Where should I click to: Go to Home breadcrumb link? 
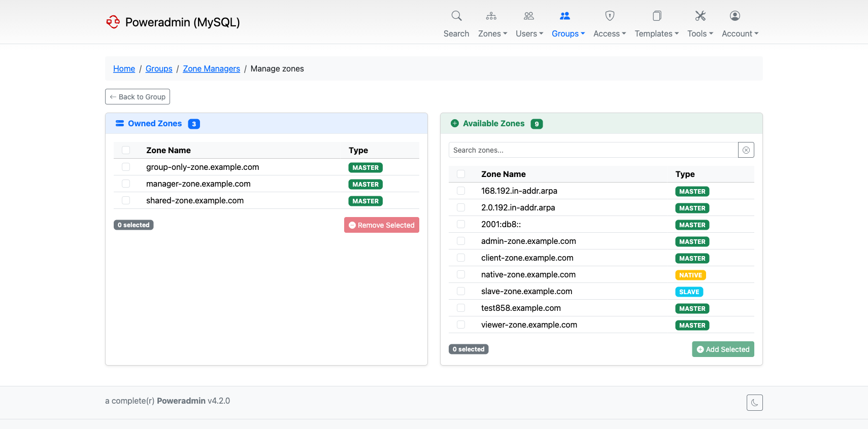(x=124, y=68)
